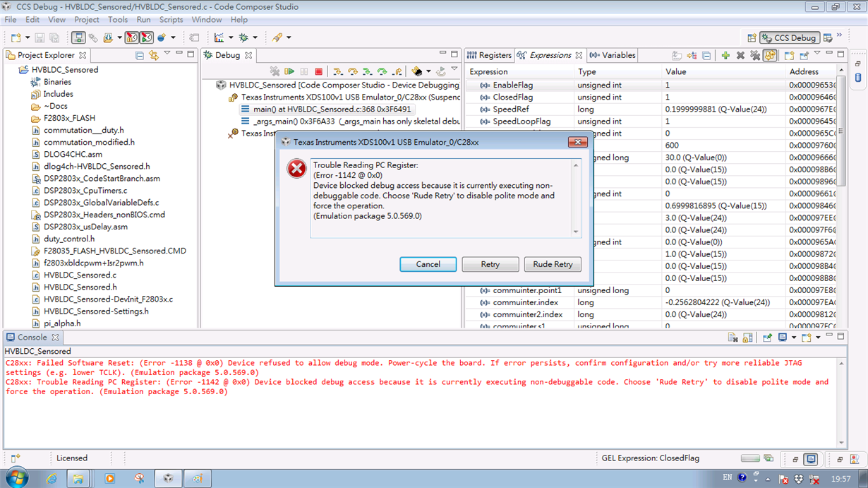
Task: Click Remove All Expressions double-X icon
Action: tap(755, 55)
